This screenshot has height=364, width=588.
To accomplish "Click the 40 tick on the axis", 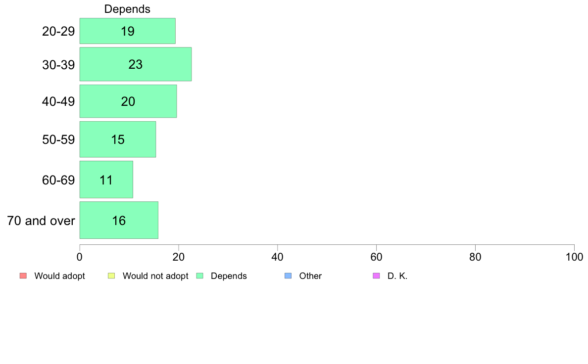I will point(278,257).
